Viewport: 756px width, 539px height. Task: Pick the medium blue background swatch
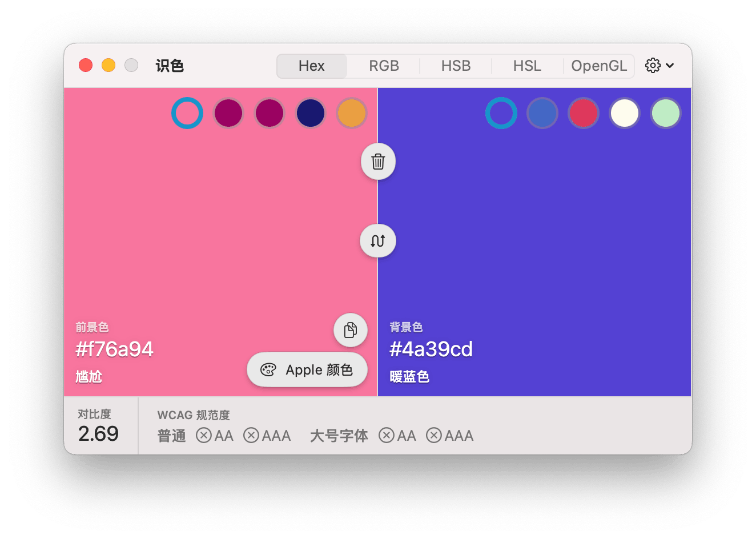tap(542, 113)
